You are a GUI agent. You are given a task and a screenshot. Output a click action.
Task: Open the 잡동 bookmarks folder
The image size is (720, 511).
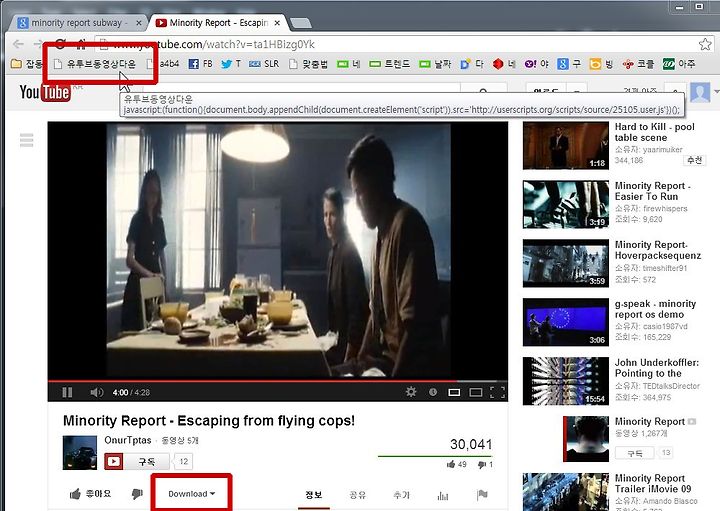tap(27, 64)
